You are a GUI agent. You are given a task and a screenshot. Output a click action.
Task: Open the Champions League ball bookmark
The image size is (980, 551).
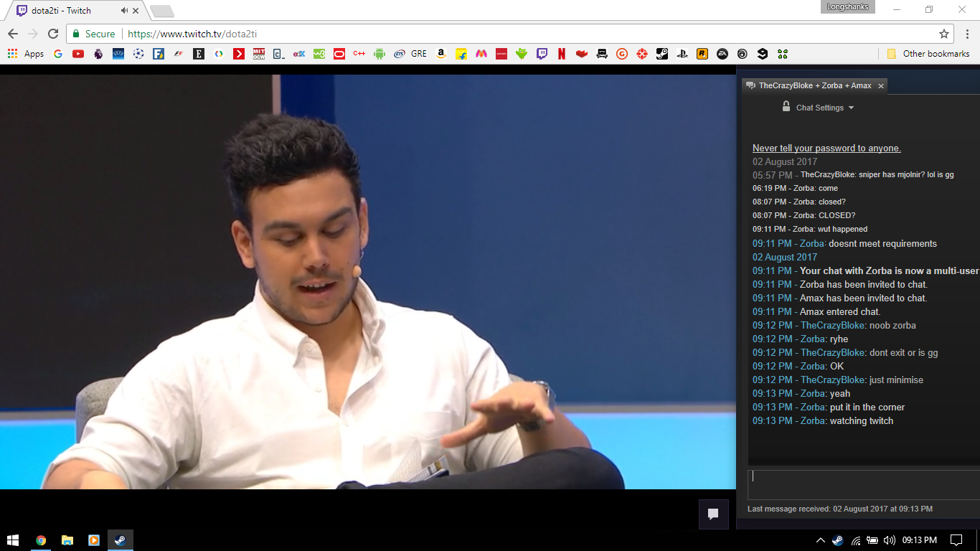pos(138,54)
